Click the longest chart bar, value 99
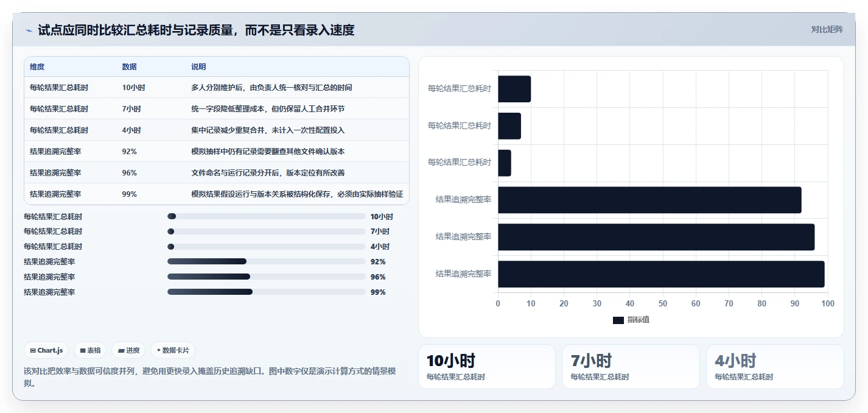This screenshot has height=413, width=868. tap(661, 274)
